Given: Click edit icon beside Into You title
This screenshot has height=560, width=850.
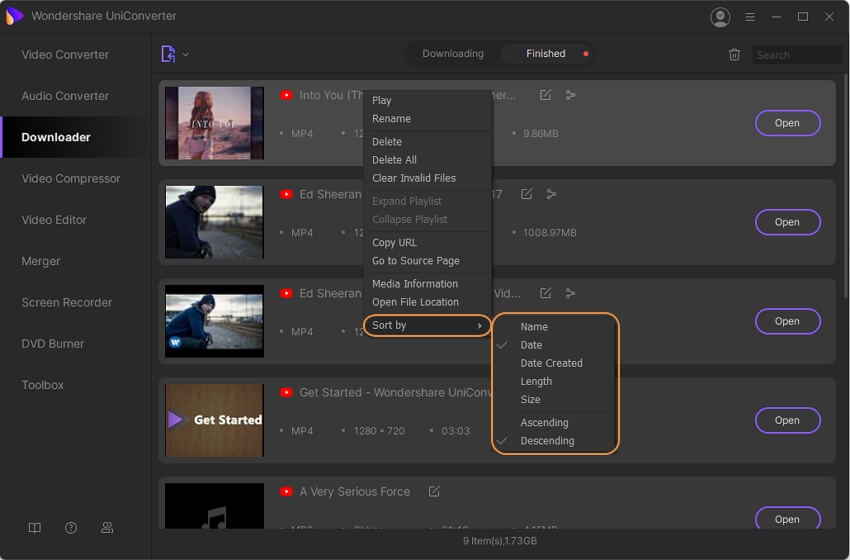Looking at the screenshot, I should tap(545, 95).
